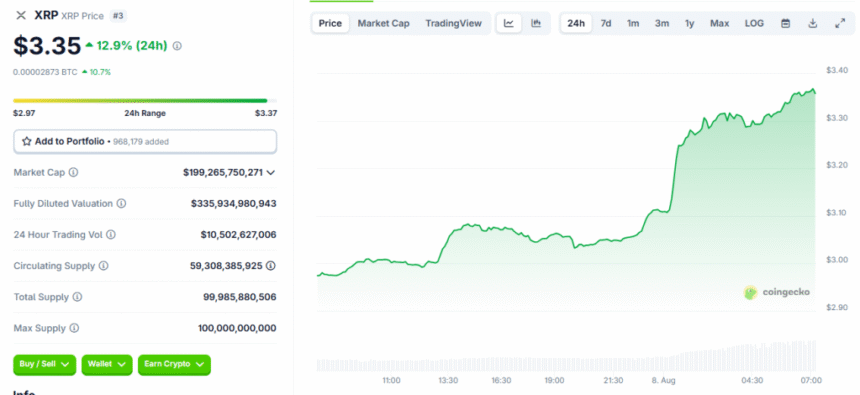Select the 1y time range
This screenshot has height=395, width=860.
coord(689,24)
